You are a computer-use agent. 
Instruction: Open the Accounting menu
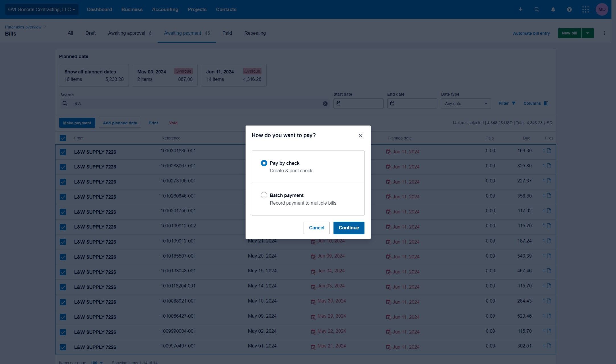(165, 9)
